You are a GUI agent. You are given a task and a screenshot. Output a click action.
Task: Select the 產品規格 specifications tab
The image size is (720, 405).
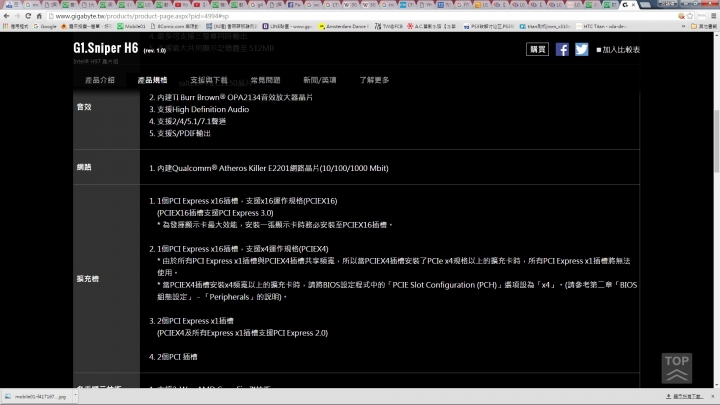pyautogui.click(x=152, y=80)
